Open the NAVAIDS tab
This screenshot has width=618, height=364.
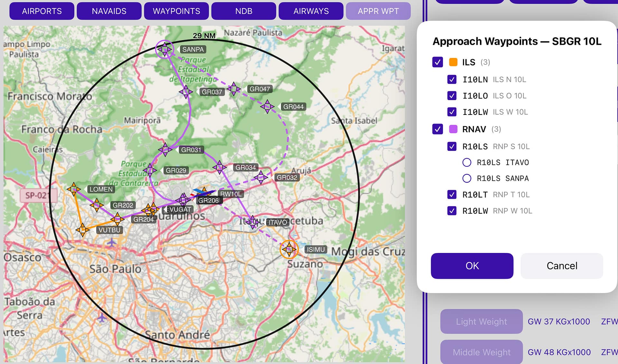click(x=109, y=11)
